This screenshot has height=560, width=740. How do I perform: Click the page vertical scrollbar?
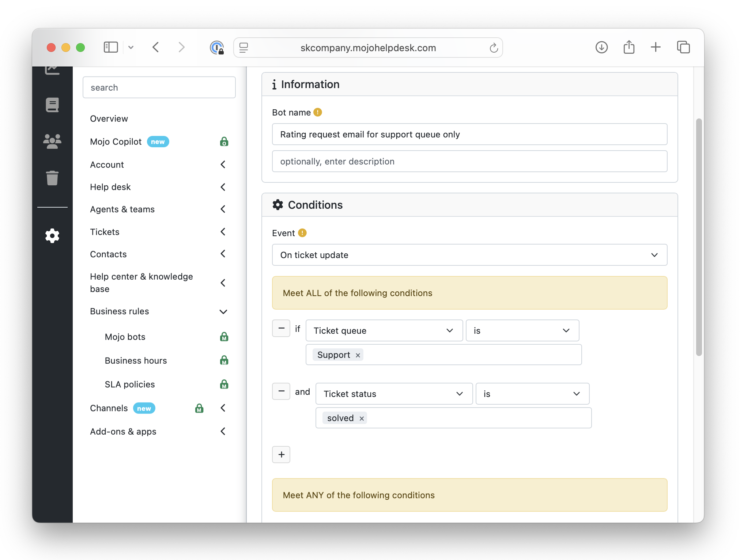(699, 237)
